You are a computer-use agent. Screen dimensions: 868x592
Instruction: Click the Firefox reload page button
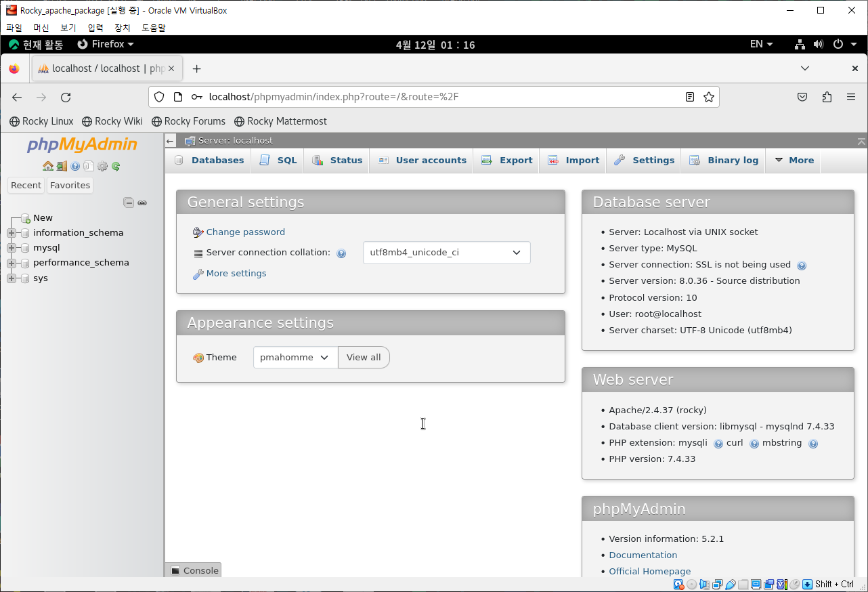tap(66, 98)
